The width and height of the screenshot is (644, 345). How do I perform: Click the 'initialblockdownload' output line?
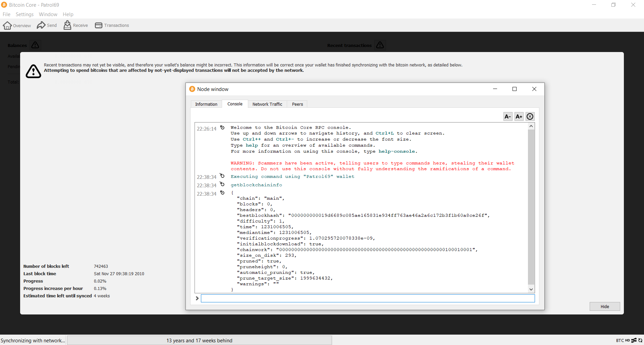coord(280,244)
